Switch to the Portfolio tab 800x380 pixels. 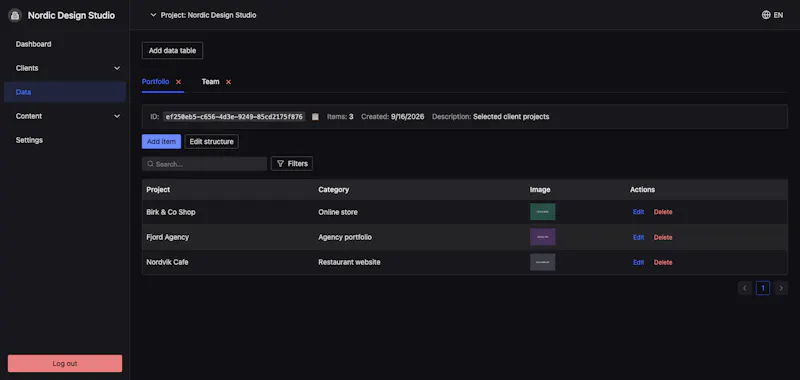(156, 82)
